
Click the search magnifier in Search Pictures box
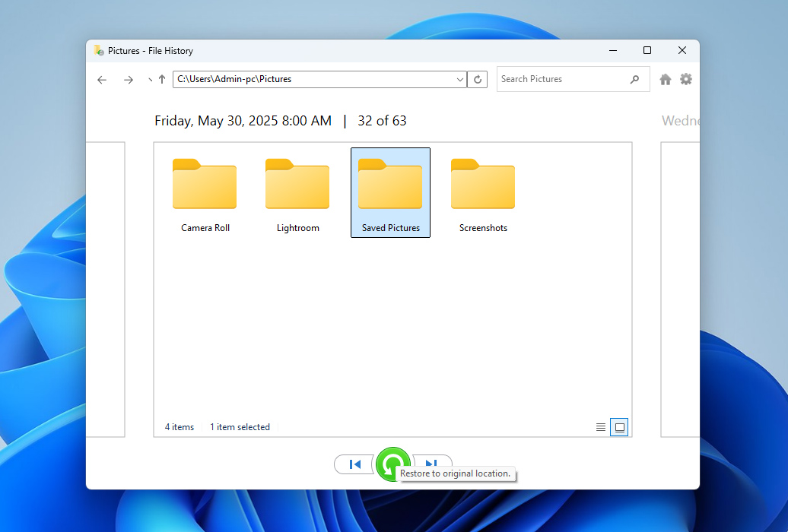[635, 78]
